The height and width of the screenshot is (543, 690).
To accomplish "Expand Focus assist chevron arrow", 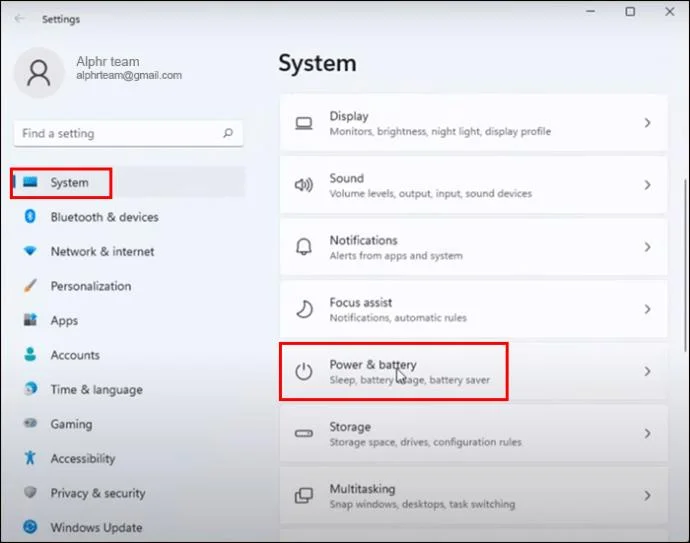I will (647, 309).
